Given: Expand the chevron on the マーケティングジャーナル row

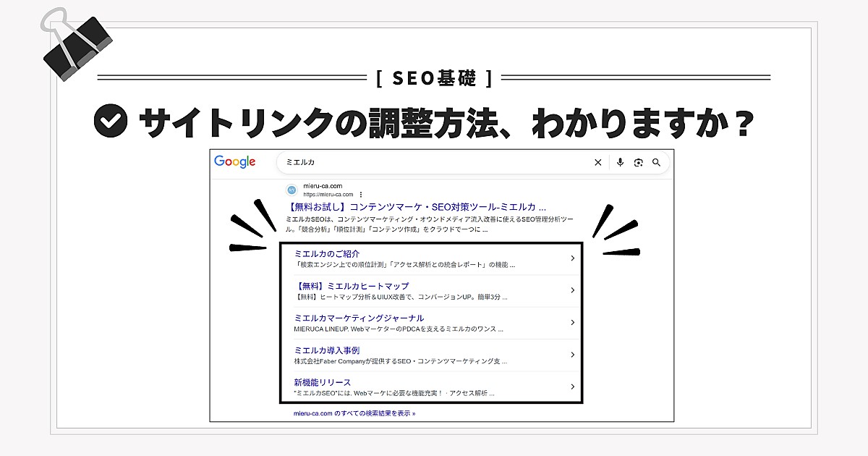Looking at the screenshot, I should tap(572, 322).
